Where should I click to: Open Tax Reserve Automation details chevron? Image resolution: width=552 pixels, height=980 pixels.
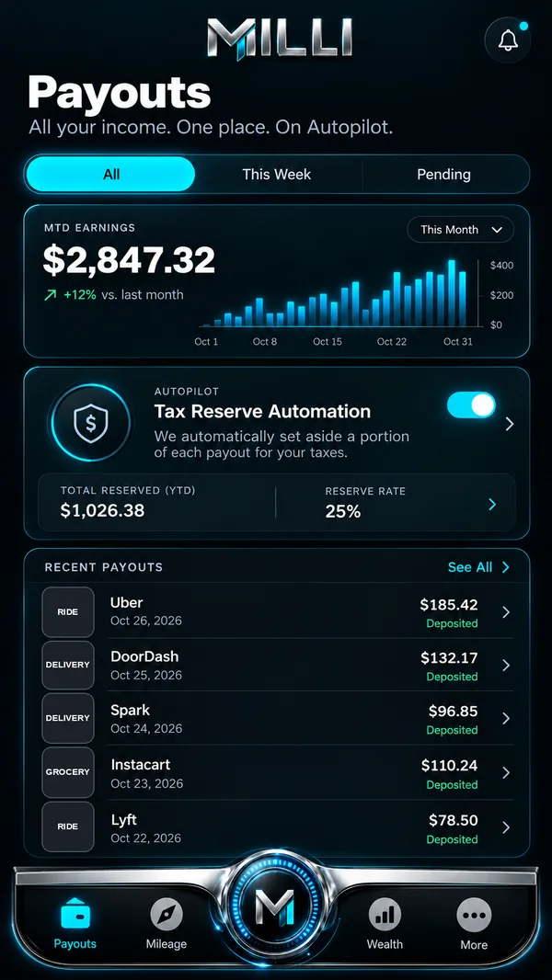click(x=510, y=425)
